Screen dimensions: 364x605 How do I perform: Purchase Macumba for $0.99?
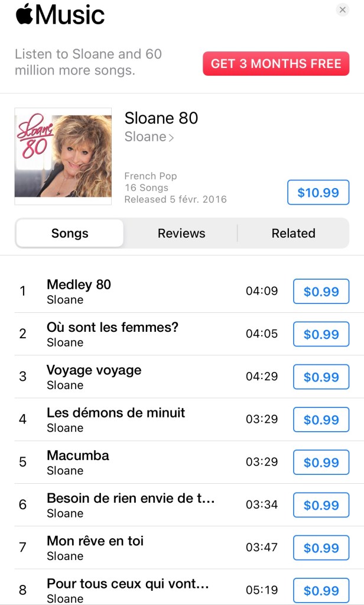(x=321, y=462)
